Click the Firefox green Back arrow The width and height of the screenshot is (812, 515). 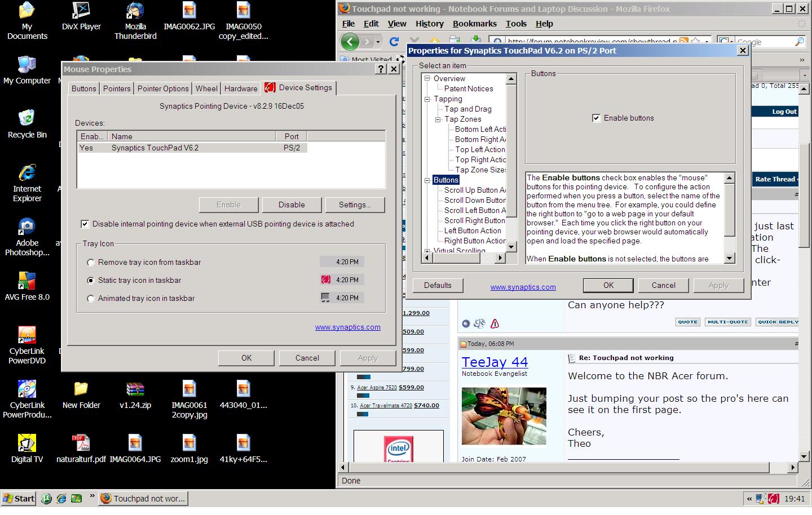pos(350,41)
